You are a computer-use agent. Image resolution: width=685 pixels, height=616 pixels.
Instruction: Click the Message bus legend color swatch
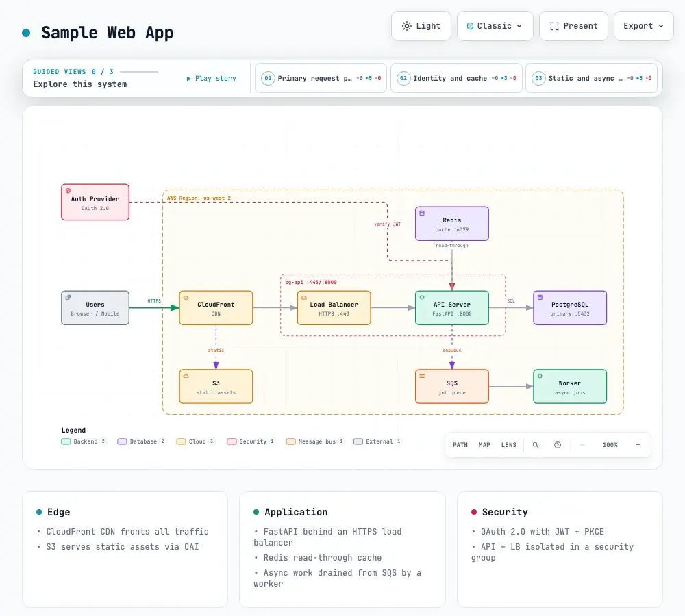(x=290, y=441)
